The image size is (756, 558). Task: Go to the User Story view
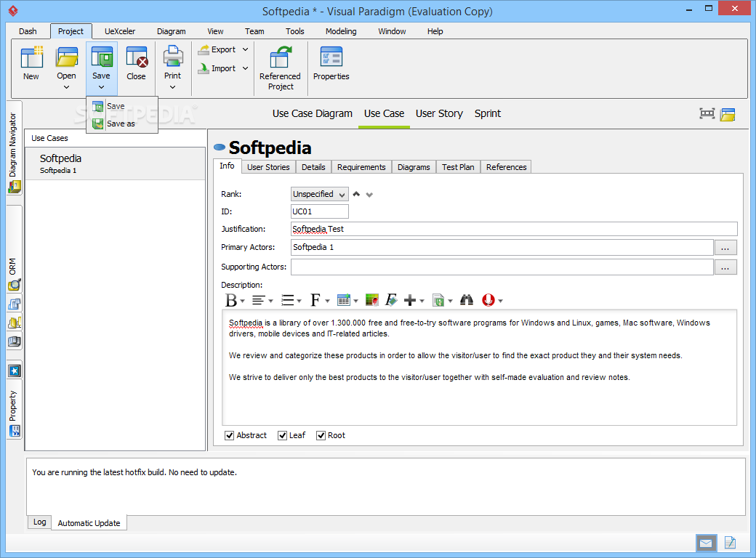(x=439, y=114)
